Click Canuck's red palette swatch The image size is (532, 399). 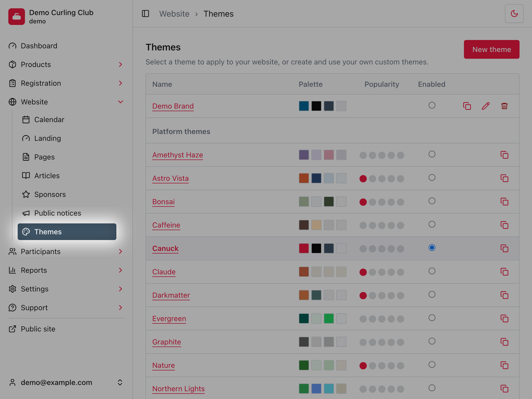coord(304,248)
